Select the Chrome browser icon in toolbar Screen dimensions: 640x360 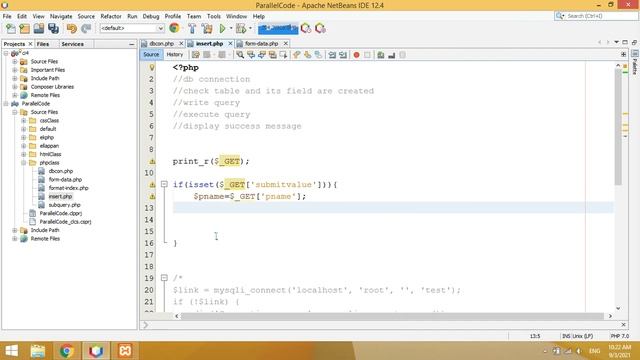pyautogui.click(x=174, y=28)
